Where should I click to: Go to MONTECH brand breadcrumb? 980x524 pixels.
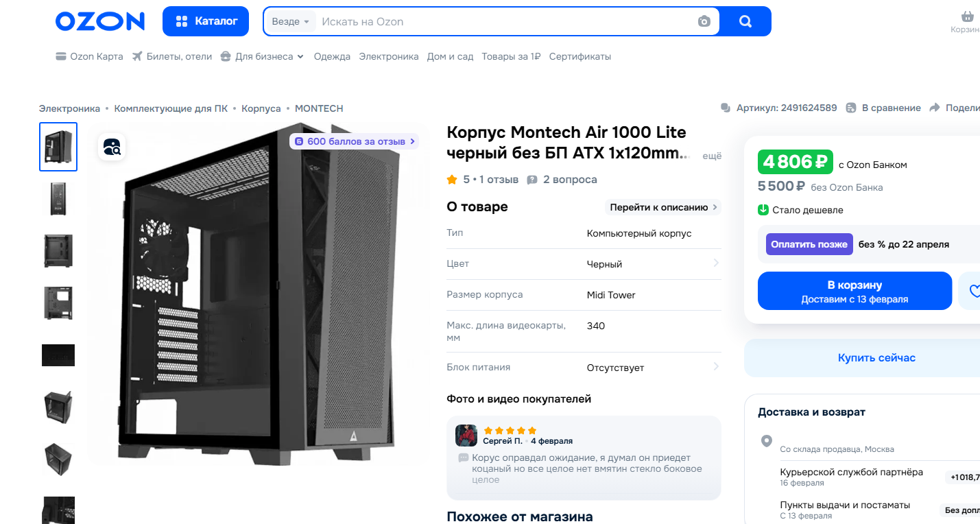pyautogui.click(x=319, y=108)
